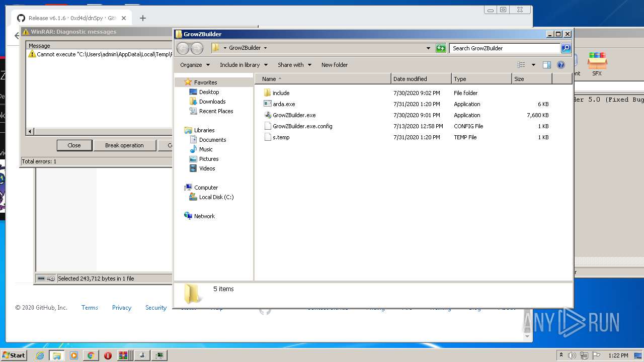The width and height of the screenshot is (644, 362).
Task: Click the SFX icon in WinRAR
Action: point(597,64)
